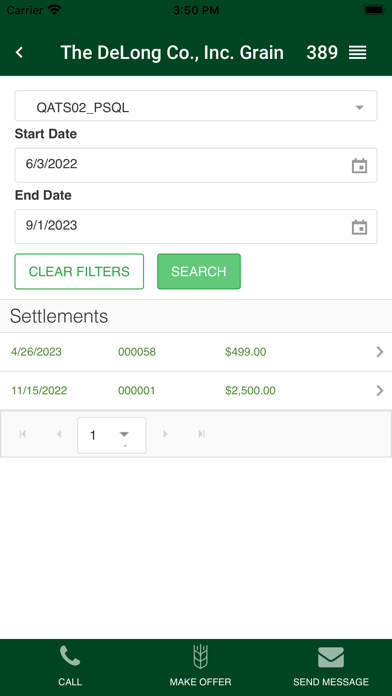Open the hamburger menu icon
392x696 pixels.
[x=357, y=53]
